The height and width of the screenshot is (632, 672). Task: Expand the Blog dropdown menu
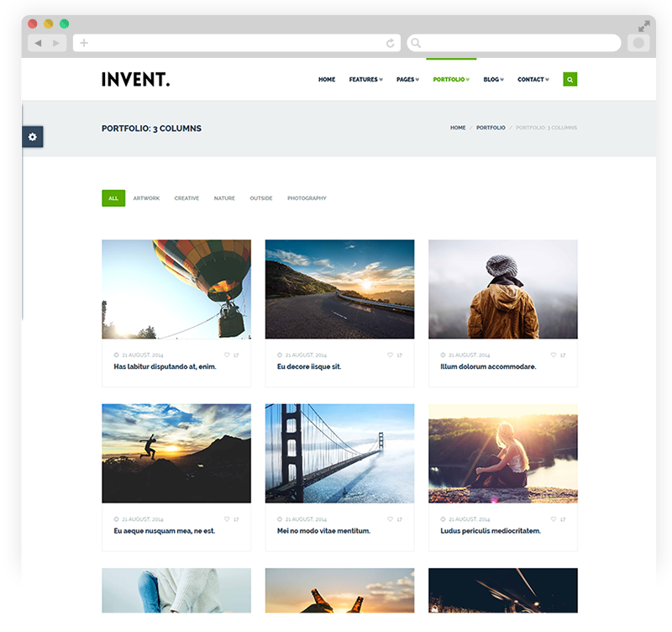493,80
